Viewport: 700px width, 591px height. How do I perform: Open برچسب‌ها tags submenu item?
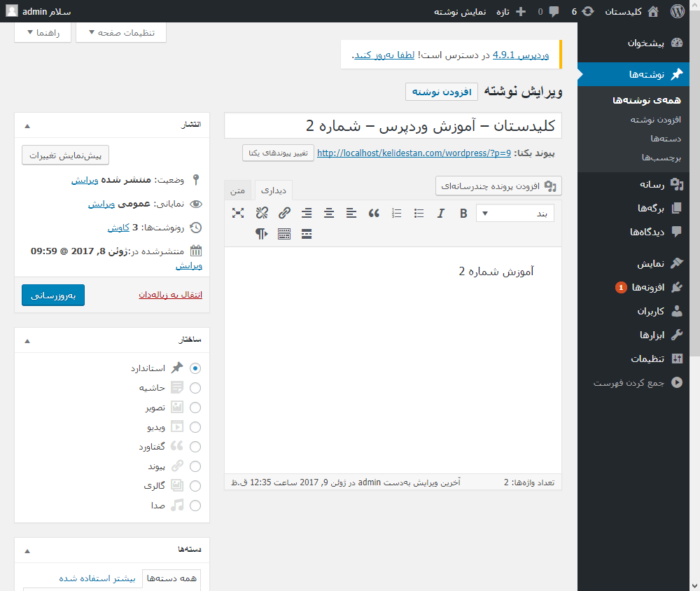pyautogui.click(x=661, y=158)
